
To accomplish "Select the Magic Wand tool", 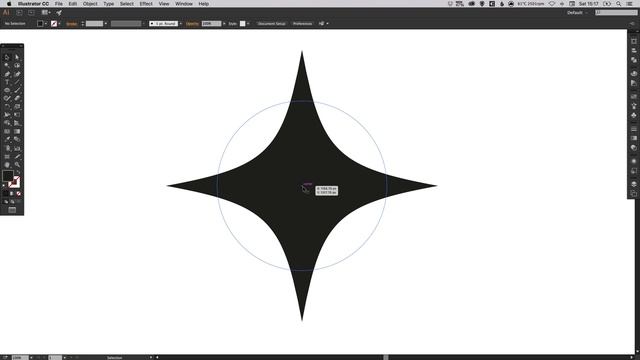I will coord(7,66).
